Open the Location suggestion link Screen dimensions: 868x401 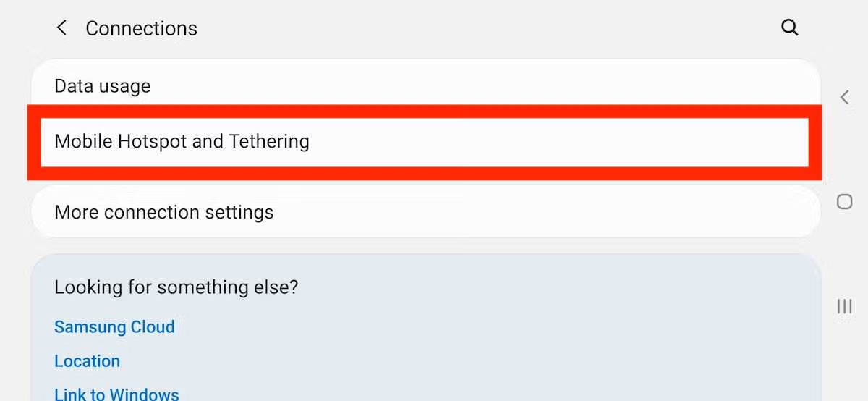(x=87, y=360)
